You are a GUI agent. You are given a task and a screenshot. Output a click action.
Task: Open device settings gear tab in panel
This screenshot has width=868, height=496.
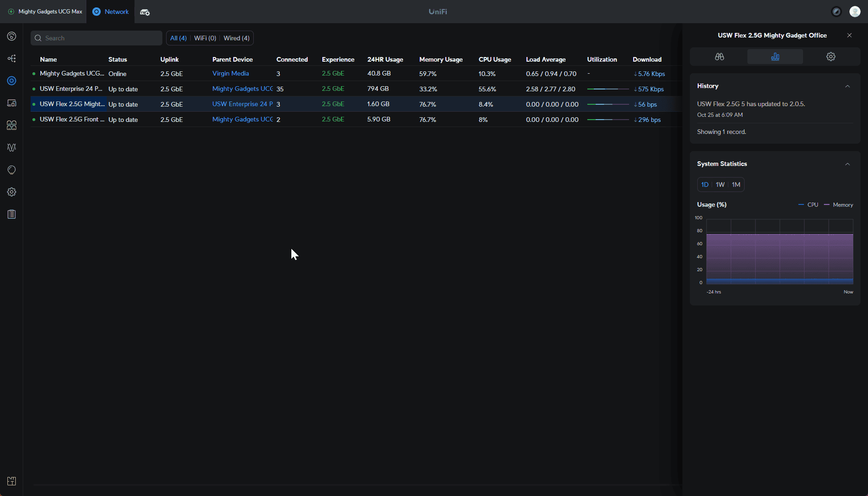[x=830, y=57]
